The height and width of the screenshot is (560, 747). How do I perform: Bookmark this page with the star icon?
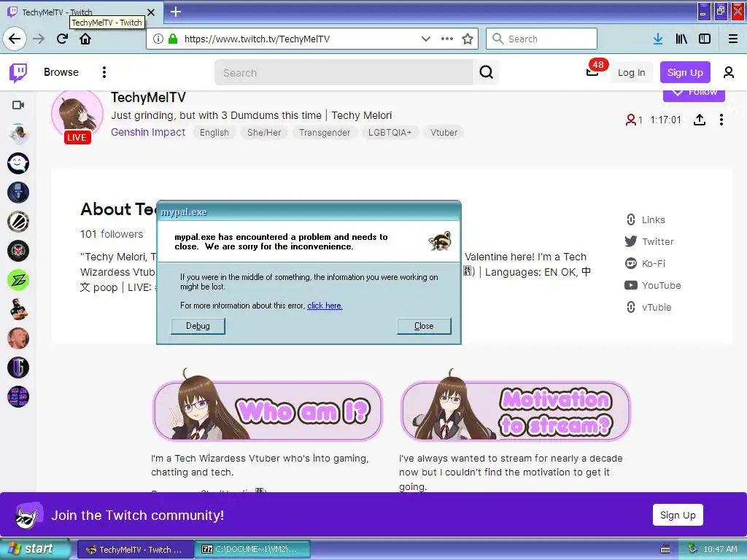coord(468,39)
